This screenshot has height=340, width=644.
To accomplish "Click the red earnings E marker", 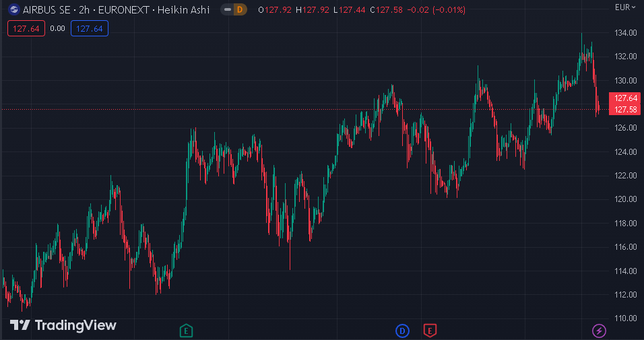I will 430,330.
